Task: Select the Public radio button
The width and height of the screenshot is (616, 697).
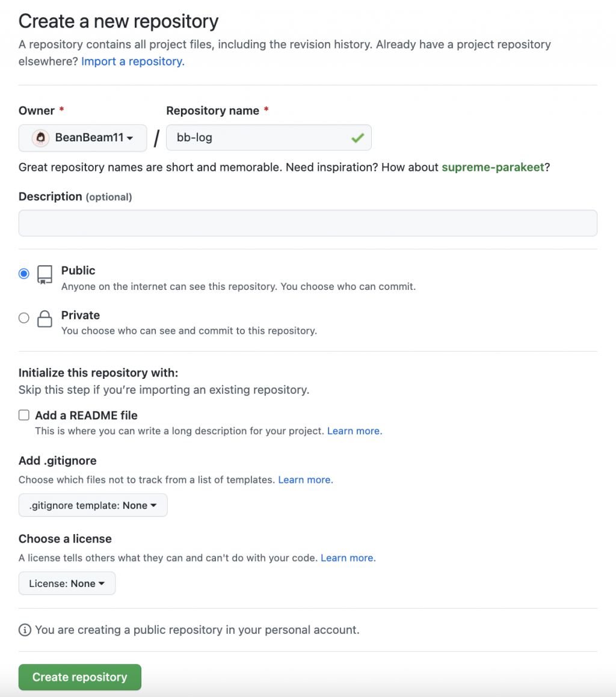Action: coord(24,274)
